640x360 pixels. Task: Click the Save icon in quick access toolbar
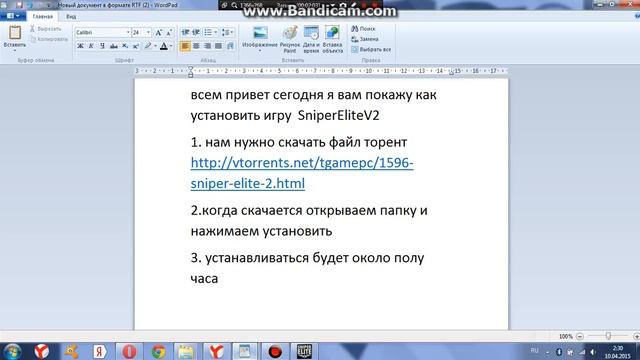tap(18, 5)
